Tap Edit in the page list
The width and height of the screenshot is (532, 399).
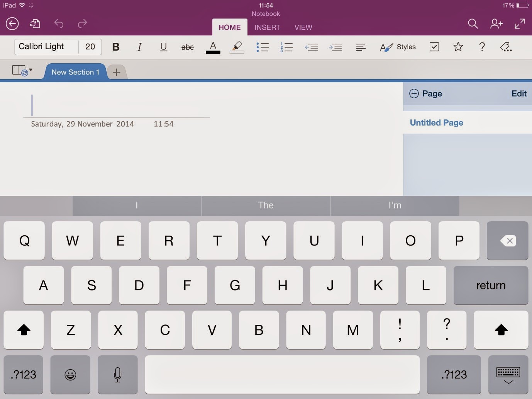[x=519, y=93]
